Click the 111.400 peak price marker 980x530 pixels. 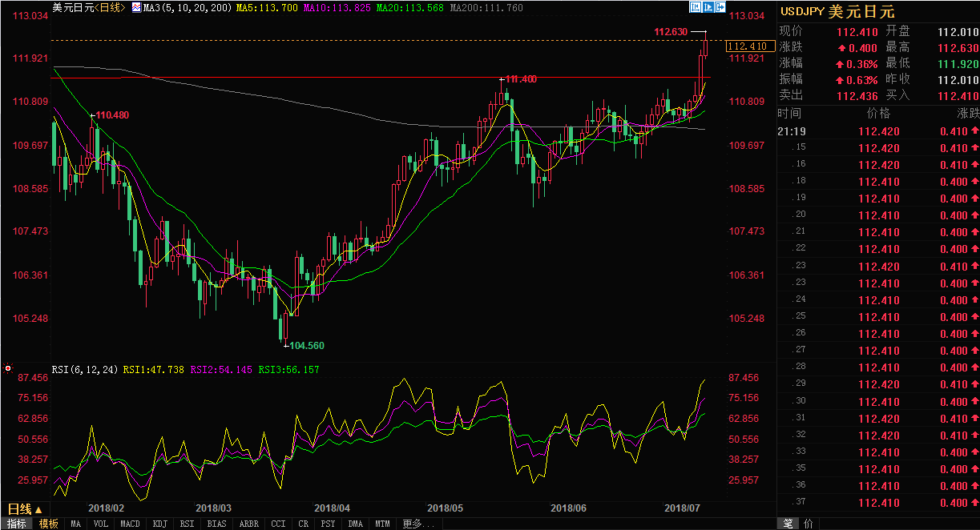(x=522, y=79)
